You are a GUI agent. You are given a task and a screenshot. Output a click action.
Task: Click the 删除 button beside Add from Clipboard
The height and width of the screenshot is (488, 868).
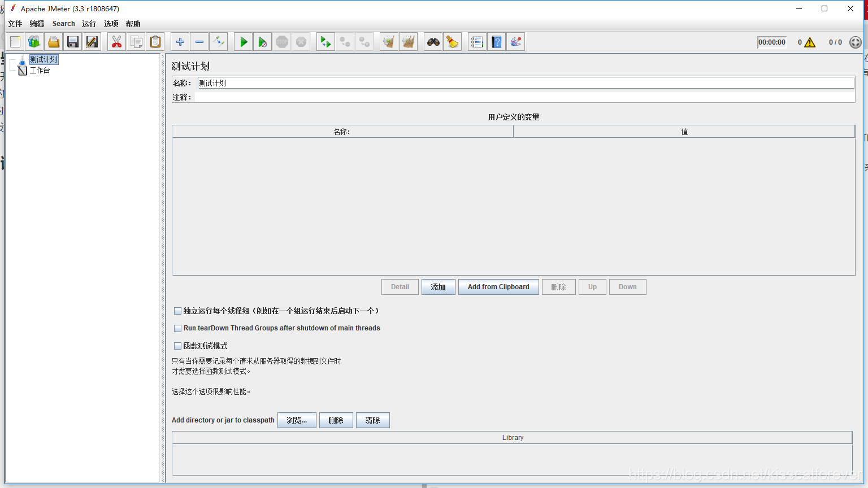pyautogui.click(x=559, y=287)
